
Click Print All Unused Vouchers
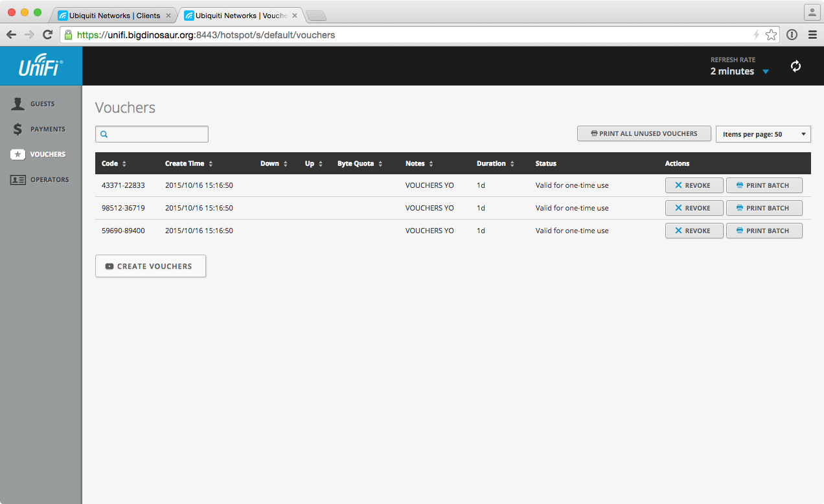(x=644, y=133)
